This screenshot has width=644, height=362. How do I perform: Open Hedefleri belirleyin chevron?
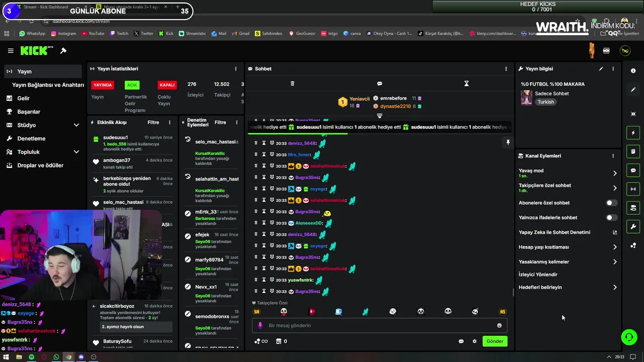(x=614, y=288)
